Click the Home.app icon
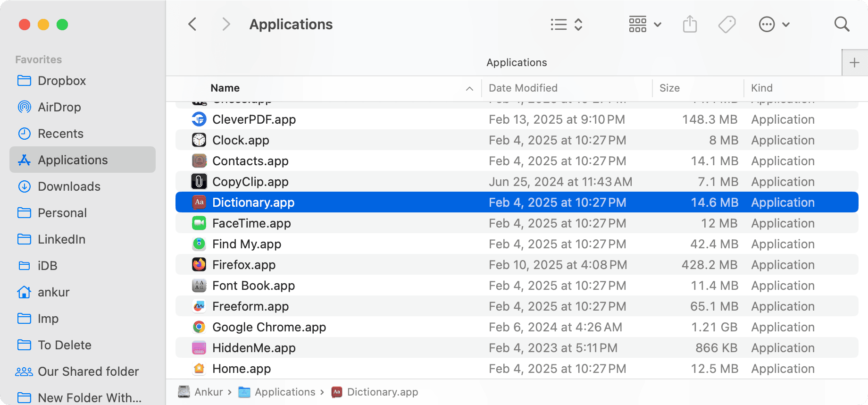 click(x=199, y=369)
